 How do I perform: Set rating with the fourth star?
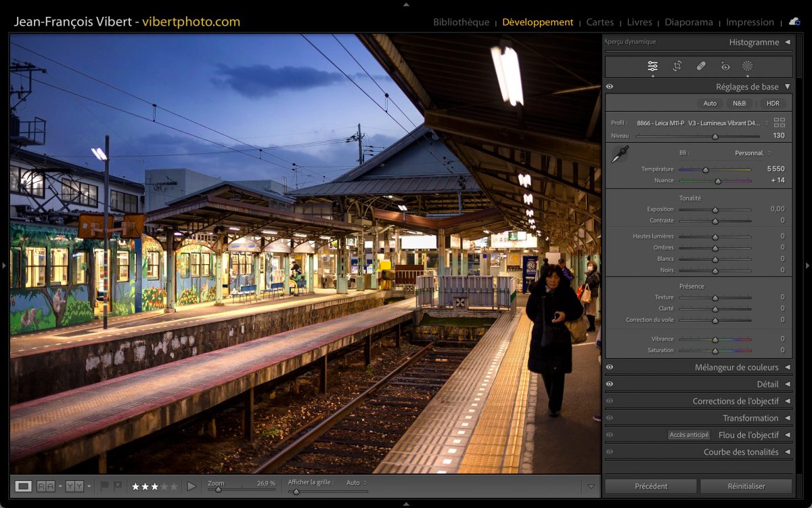click(164, 486)
